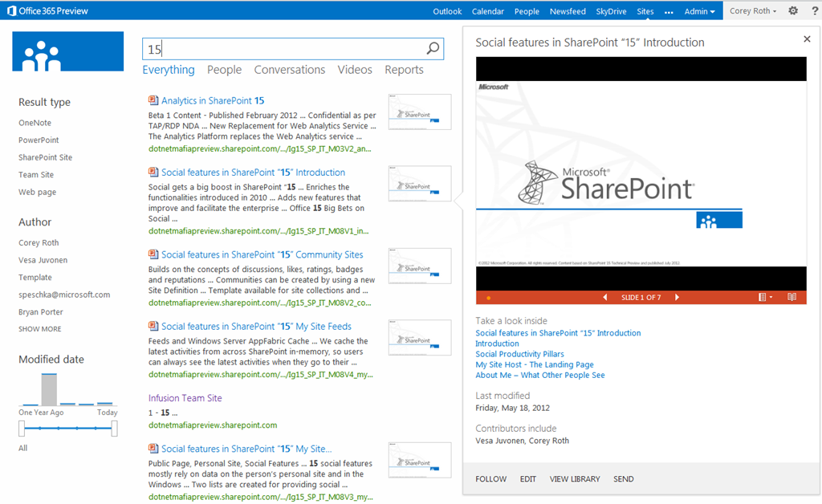Click PowerPoint icon beside Analytics in SharePoint 15
The height and width of the screenshot is (504, 822).
pos(153,100)
